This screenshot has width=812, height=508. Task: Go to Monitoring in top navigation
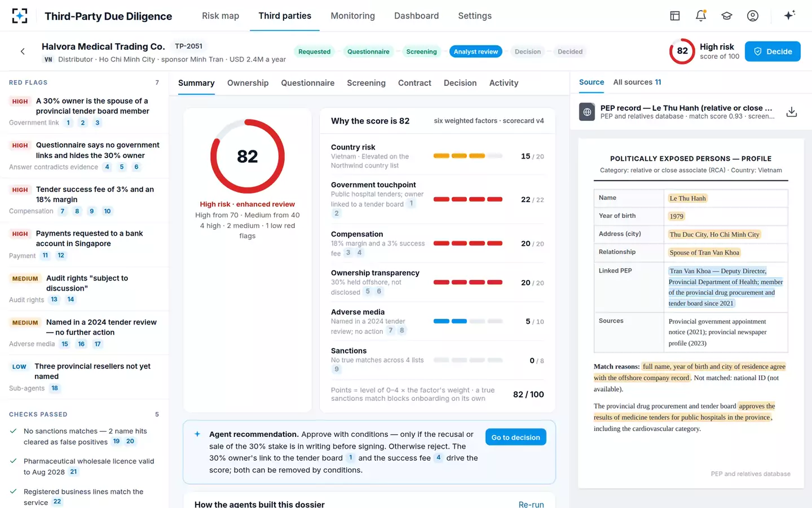coord(352,16)
